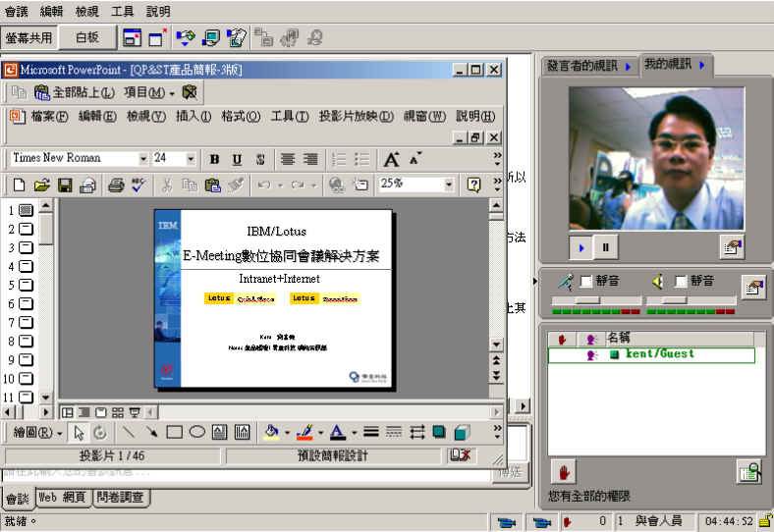Expand the 項目 clipboard items dropdown

point(149,92)
